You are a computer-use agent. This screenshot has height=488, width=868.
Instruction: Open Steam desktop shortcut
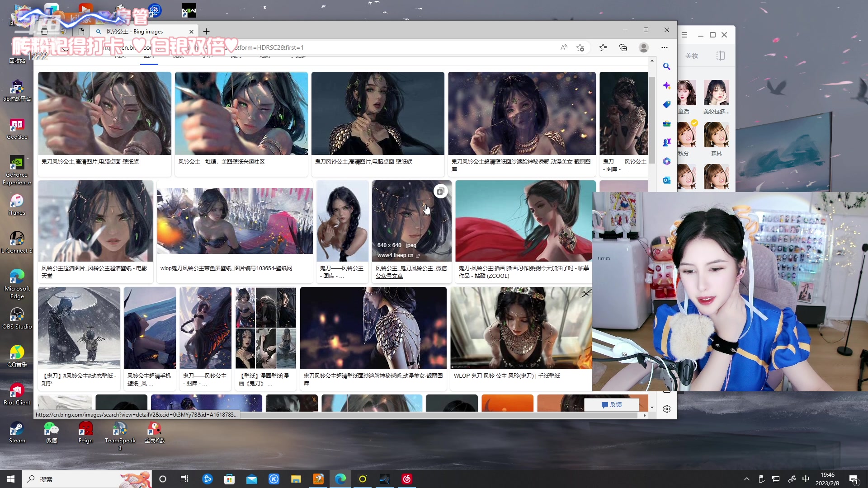pyautogui.click(x=17, y=432)
